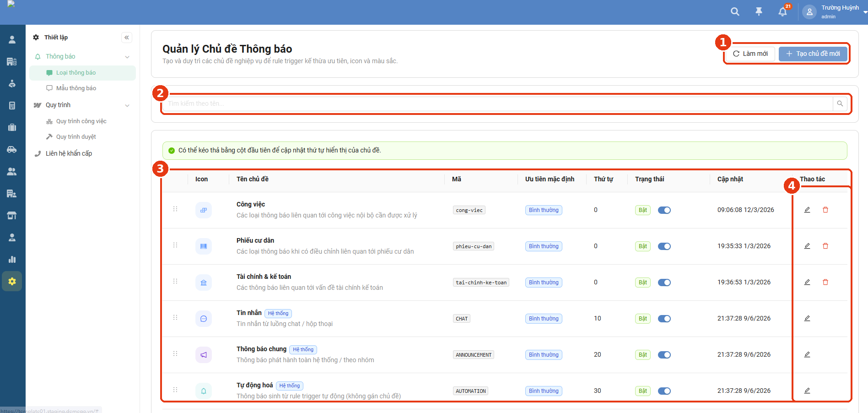868x413 pixels.
Task: Grab the drag handle of Tin nhắn row
Action: (175, 317)
